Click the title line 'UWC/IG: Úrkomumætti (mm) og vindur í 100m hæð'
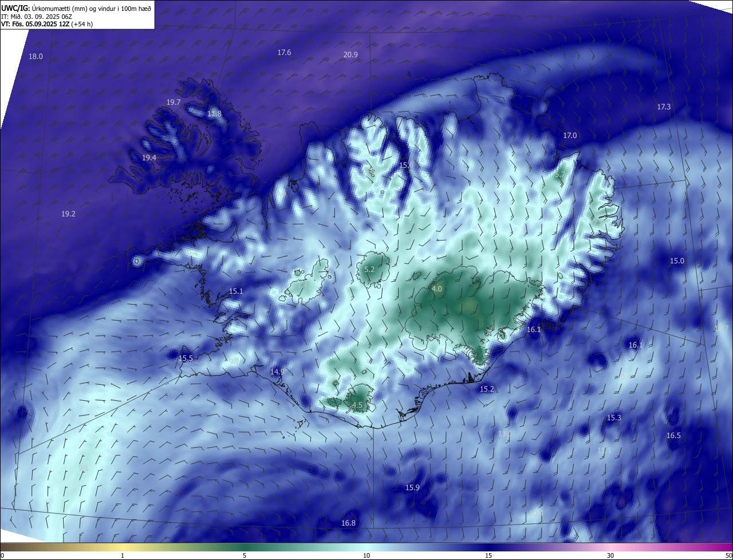733x560 pixels. [x=76, y=7]
